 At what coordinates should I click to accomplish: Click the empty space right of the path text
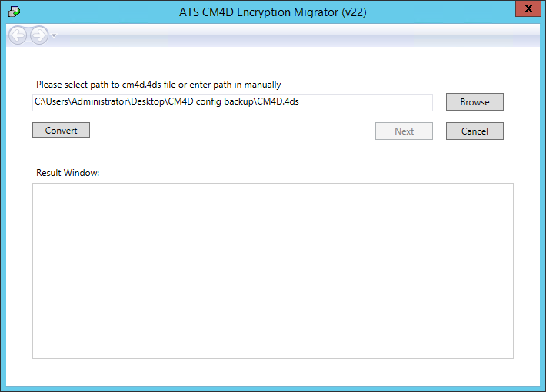click(x=369, y=101)
